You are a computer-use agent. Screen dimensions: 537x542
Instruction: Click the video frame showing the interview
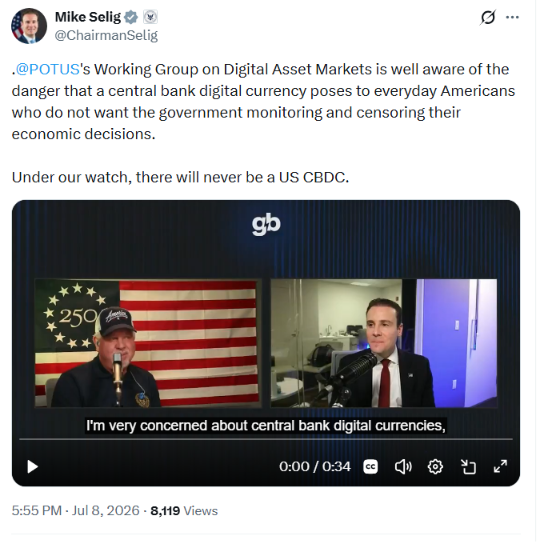(266, 343)
